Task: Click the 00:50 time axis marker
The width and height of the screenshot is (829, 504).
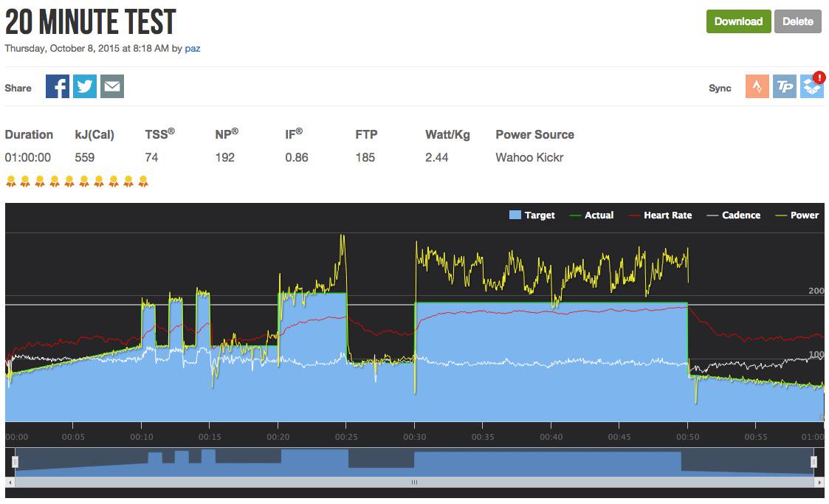Action: (687, 437)
